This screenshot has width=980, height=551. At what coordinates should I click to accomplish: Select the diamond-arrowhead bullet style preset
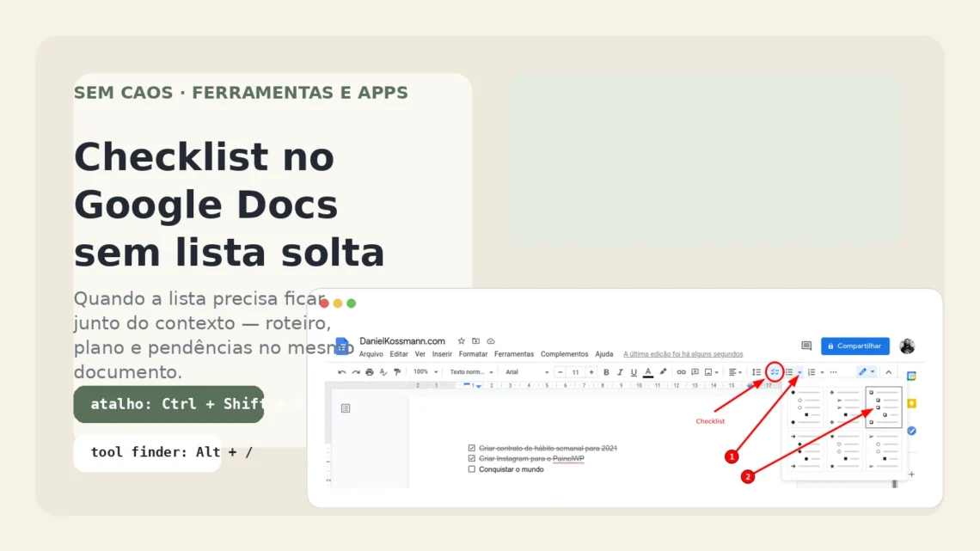[845, 407]
